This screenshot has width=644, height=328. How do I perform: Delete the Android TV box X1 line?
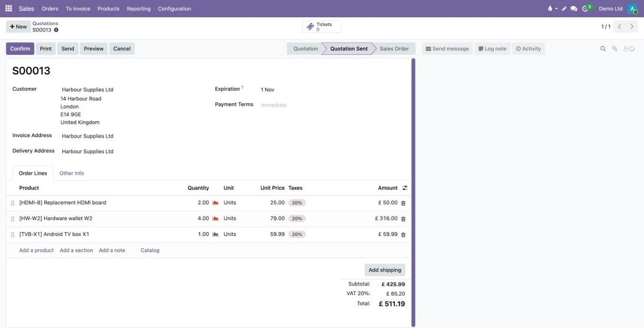pyautogui.click(x=404, y=235)
